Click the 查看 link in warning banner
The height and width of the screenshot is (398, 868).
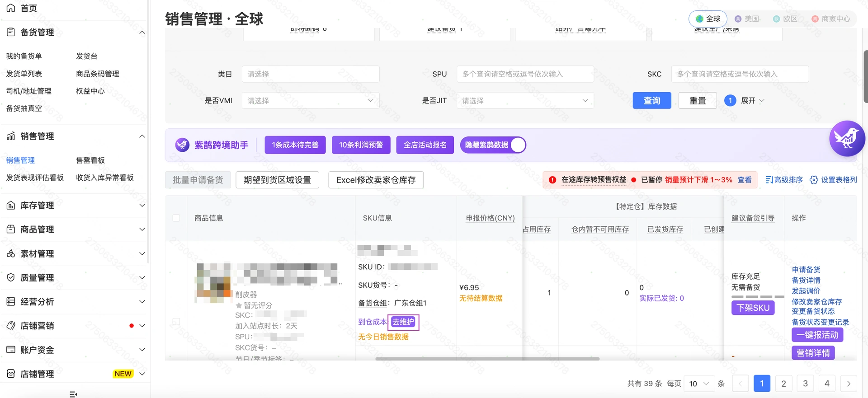coord(745,180)
